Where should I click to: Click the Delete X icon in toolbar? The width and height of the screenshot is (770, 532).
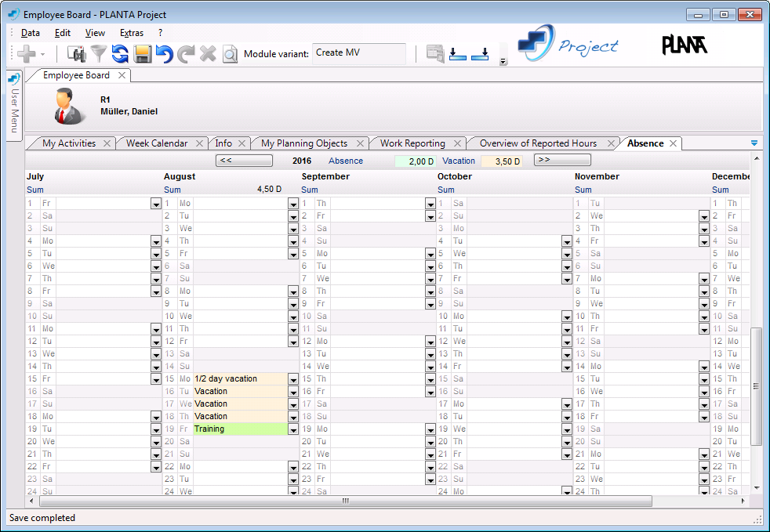tap(208, 53)
